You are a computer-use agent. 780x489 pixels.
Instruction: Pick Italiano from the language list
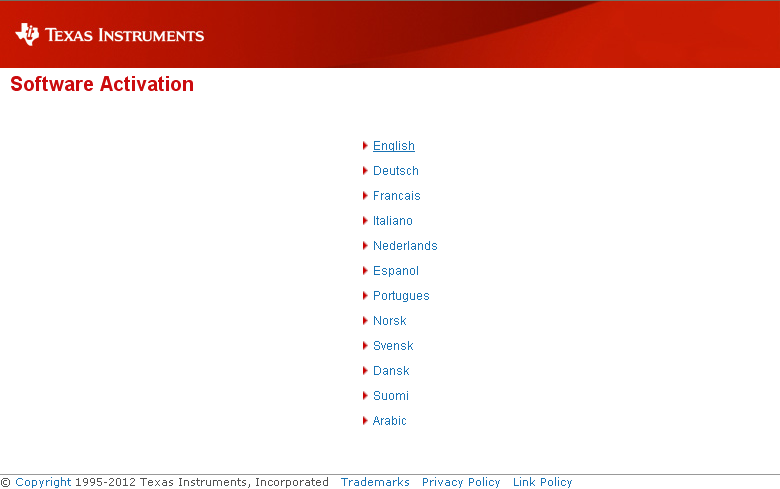tap(392, 221)
